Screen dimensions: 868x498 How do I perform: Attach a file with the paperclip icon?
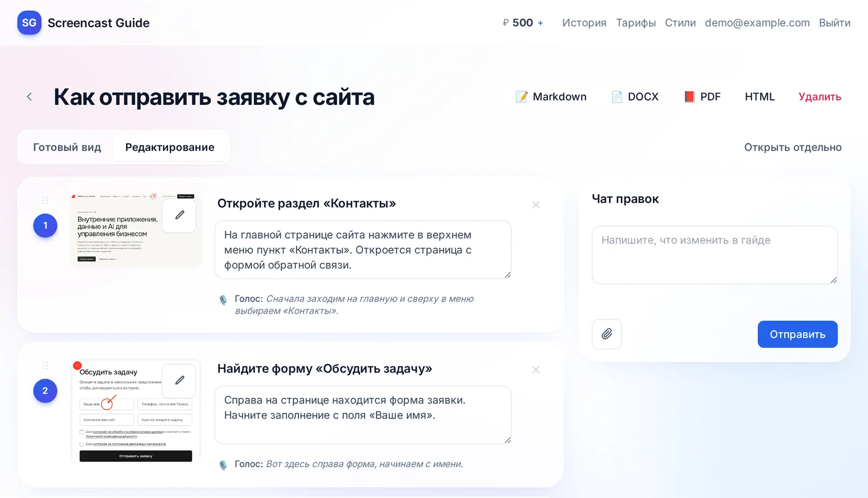point(607,334)
